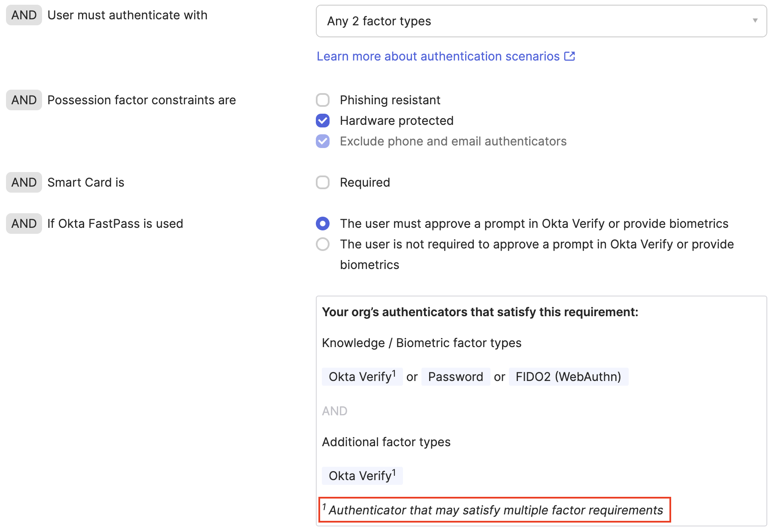Toggle Exclude phone and email authenticators checkbox
This screenshot has height=532, width=775.
[x=323, y=141]
